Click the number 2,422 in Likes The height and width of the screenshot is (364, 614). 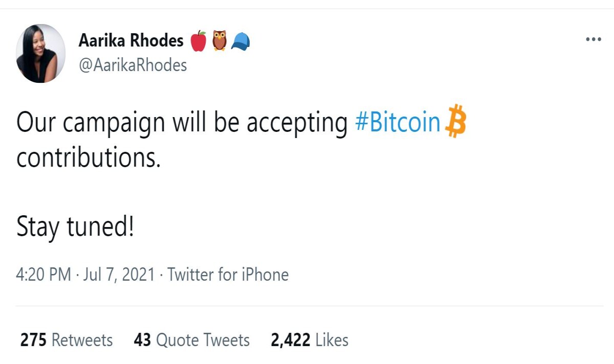point(291,340)
